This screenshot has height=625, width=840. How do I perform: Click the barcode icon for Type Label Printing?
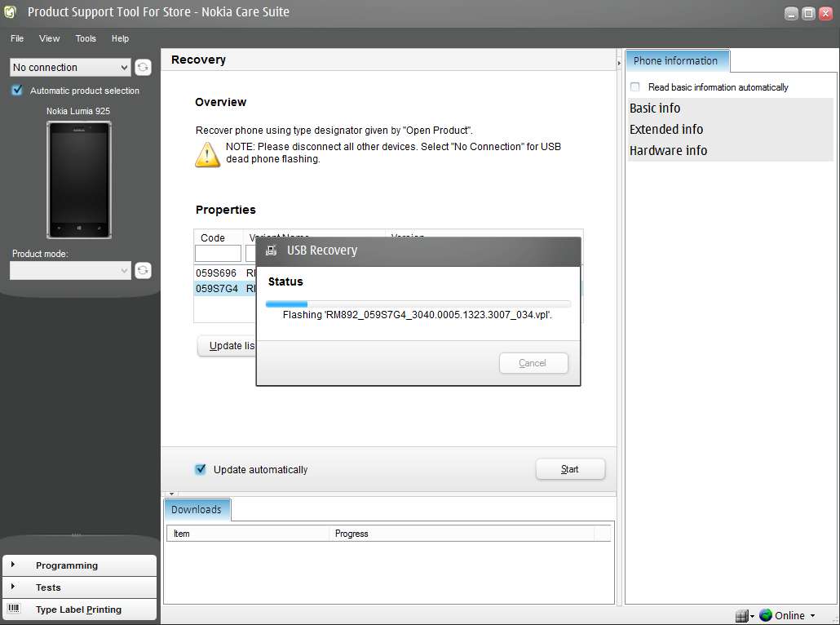click(14, 609)
